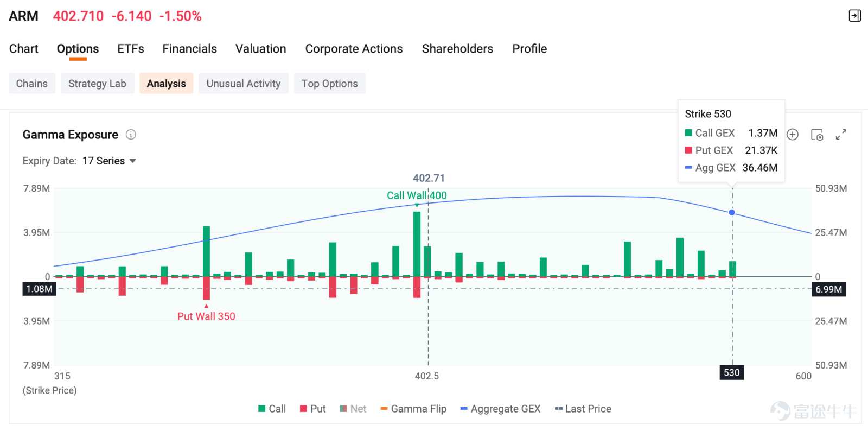Viewport: 868px width, 431px height.
Task: Open the chart settings icon with gear
Action: 817,135
